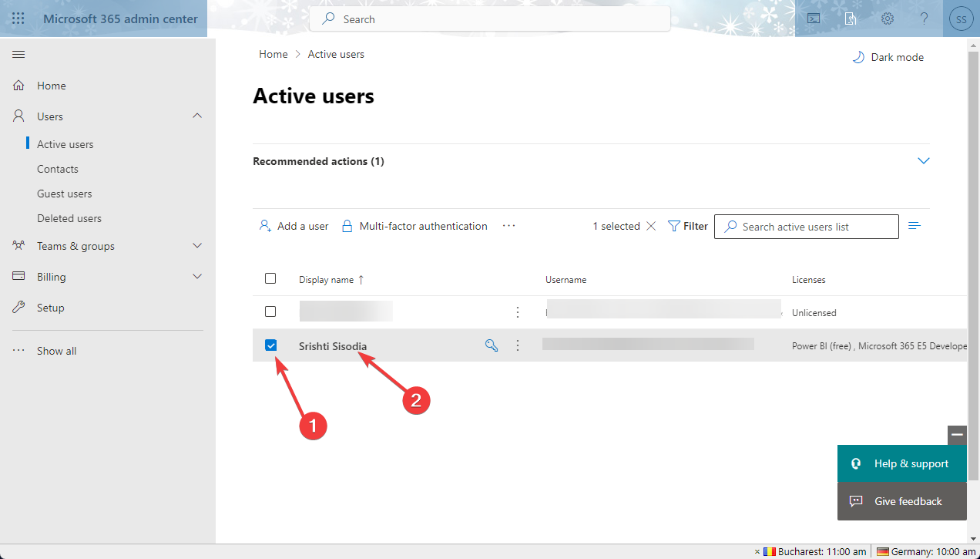Click the document icon in the header
Screen dimensions: 980x559
coord(851,19)
